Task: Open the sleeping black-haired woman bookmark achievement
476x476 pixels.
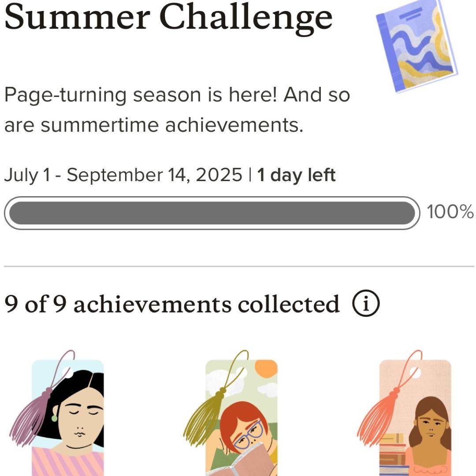Action: tap(67, 417)
